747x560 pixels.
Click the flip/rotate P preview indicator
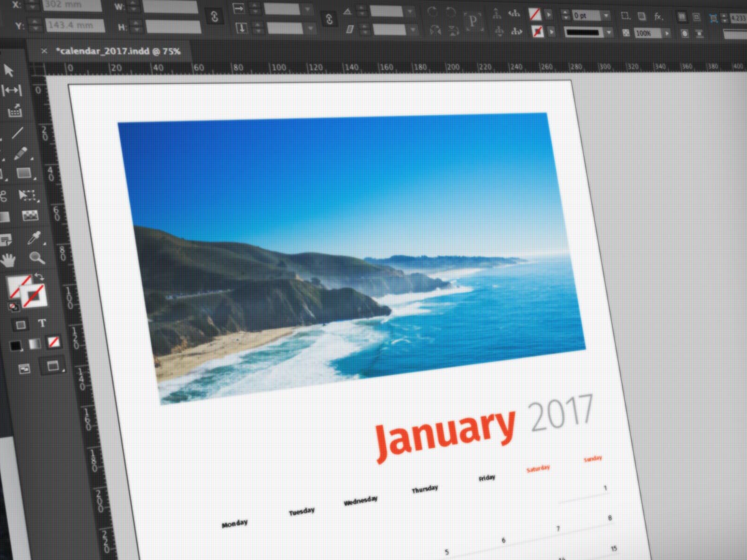tap(473, 21)
